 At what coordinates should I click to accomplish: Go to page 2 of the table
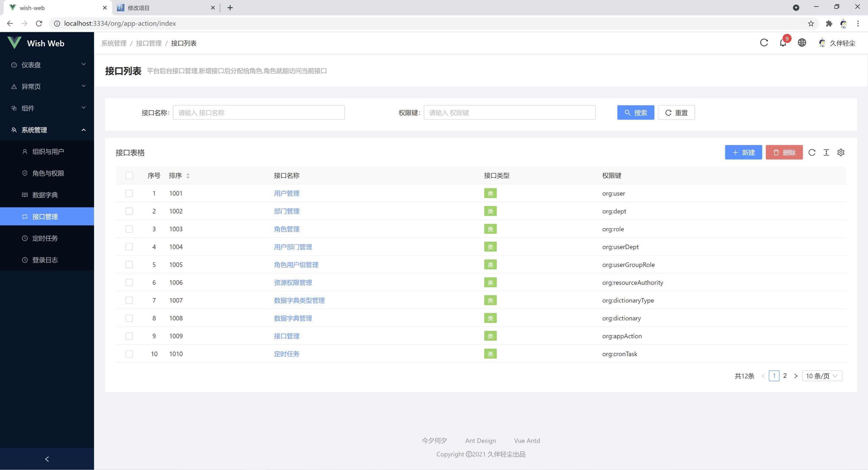coord(785,376)
